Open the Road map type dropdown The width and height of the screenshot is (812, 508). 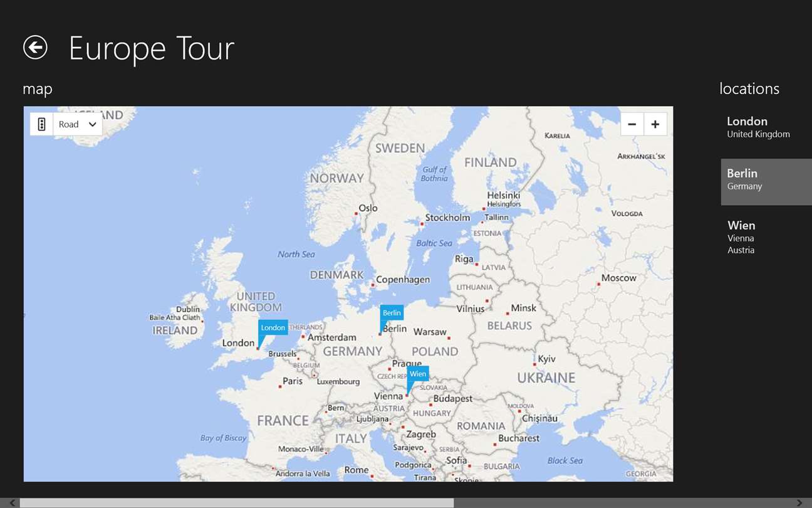click(x=78, y=124)
